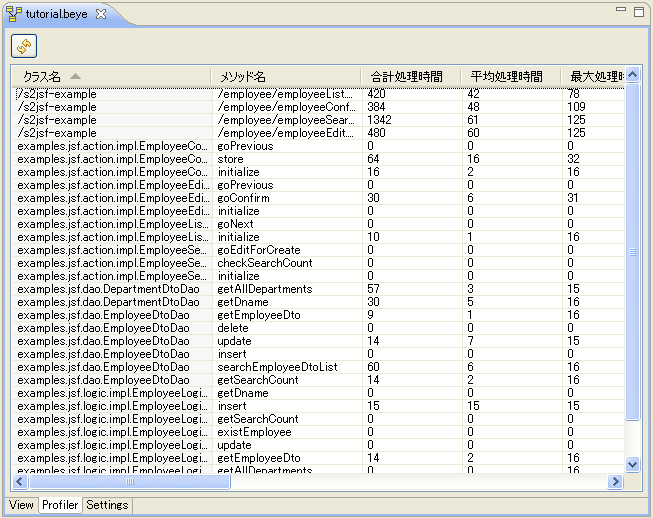Open the Settings tab
Screen dimensions: 653x518
pyautogui.click(x=107, y=505)
